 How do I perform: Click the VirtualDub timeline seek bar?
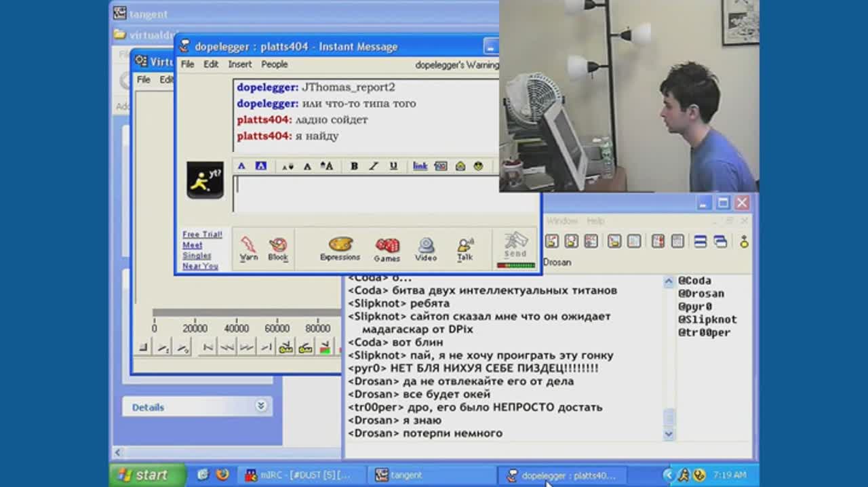245,313
